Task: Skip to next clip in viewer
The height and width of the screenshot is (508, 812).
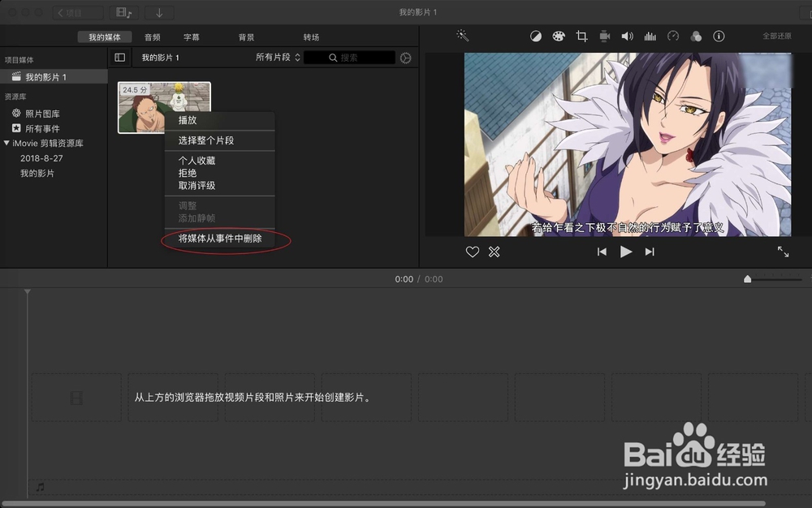Action: (x=650, y=252)
